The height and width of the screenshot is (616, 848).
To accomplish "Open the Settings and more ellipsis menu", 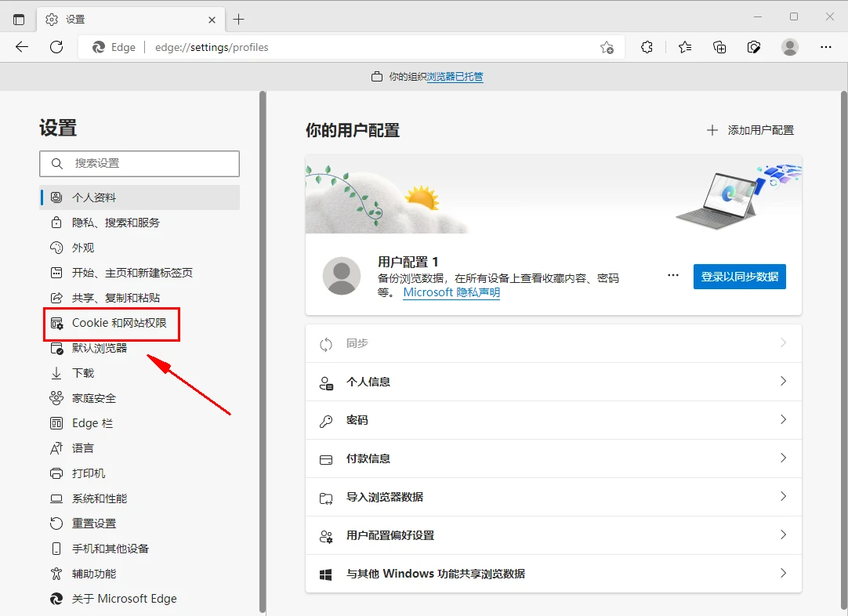I will tap(826, 47).
